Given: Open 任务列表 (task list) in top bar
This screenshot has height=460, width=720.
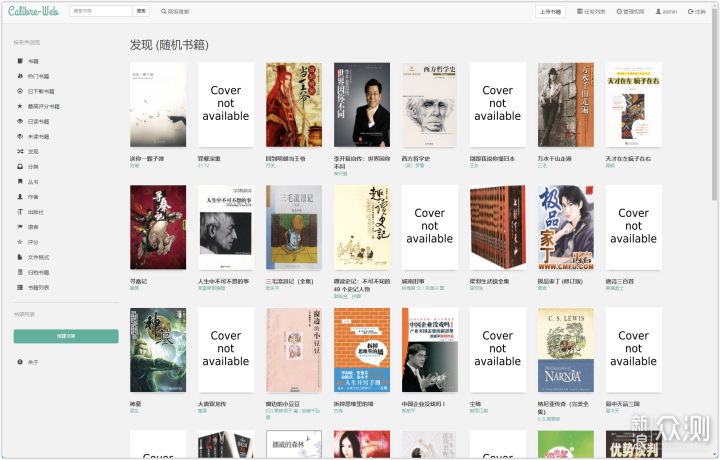Looking at the screenshot, I should tap(590, 12).
